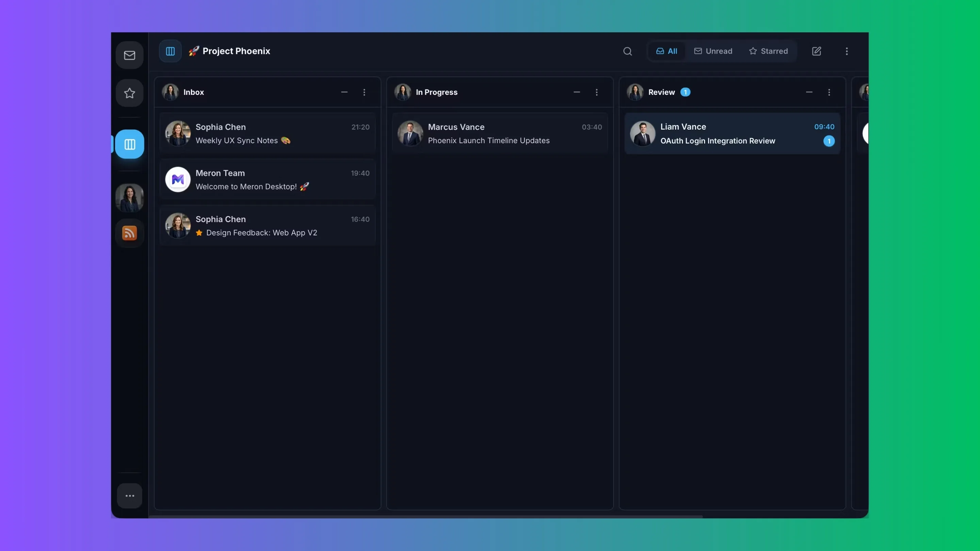Open the header kebab menu
The height and width of the screenshot is (551, 980).
[847, 51]
